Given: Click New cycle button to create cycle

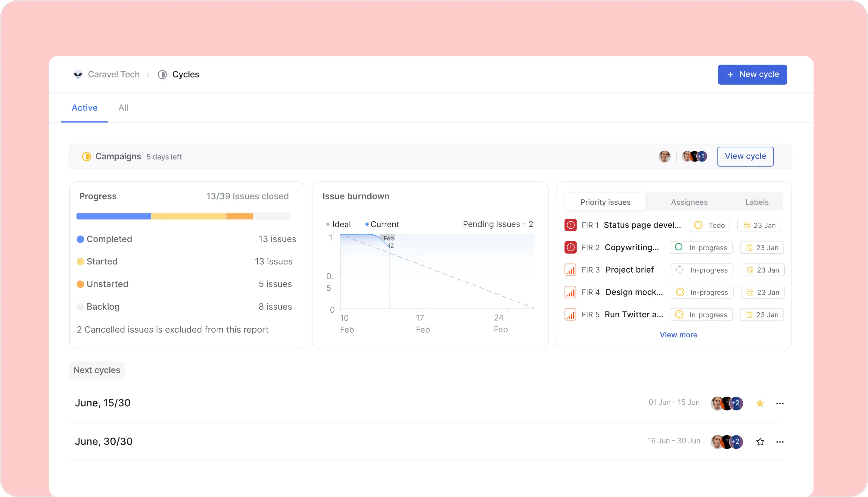Looking at the screenshot, I should click(x=754, y=75).
